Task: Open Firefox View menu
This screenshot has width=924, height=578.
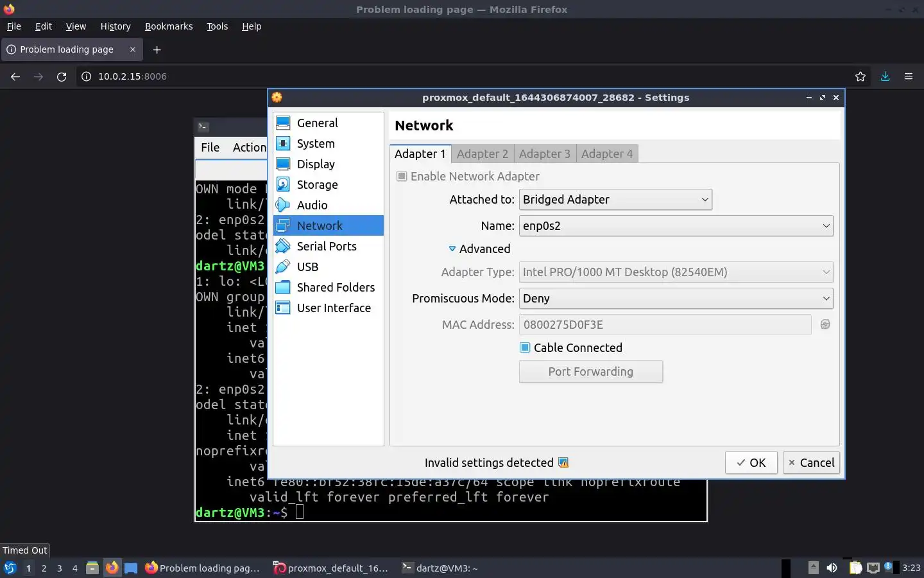Action: [x=76, y=26]
